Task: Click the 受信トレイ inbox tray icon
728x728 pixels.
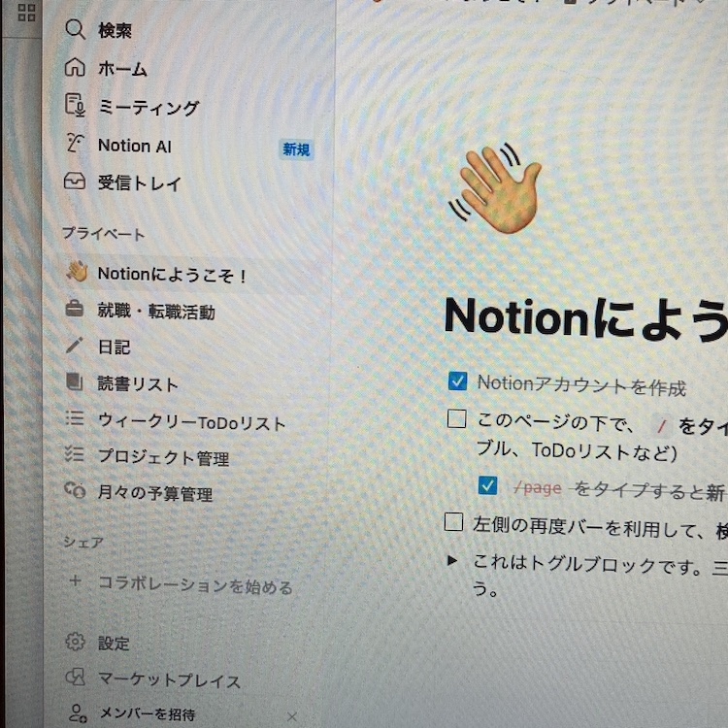Action: point(75,182)
